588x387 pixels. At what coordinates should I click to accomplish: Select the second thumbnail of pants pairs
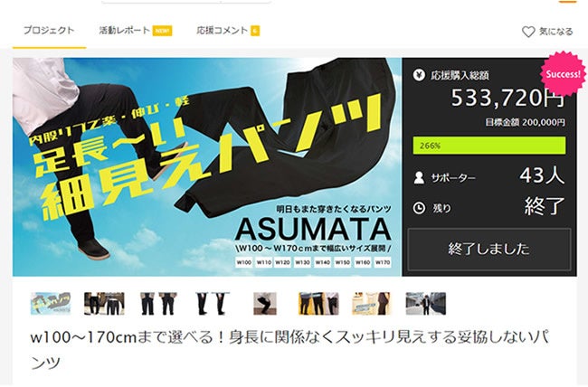(104, 304)
